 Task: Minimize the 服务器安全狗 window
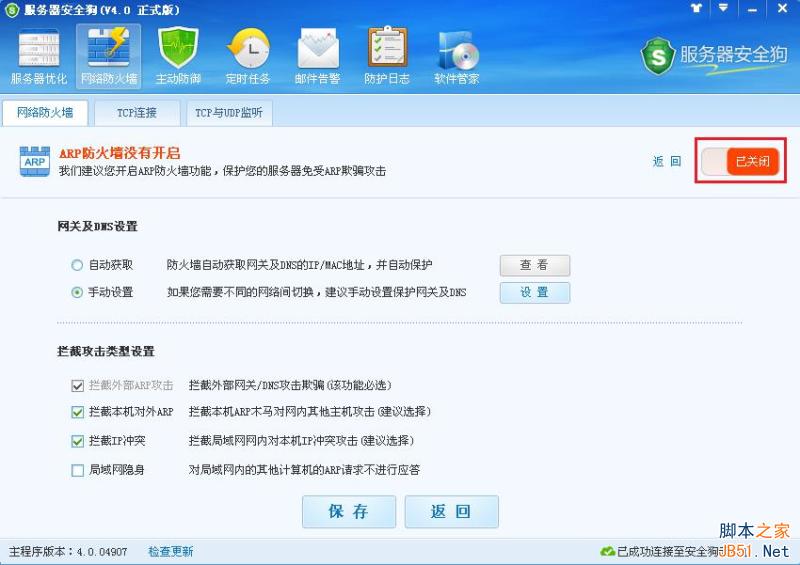pos(752,9)
